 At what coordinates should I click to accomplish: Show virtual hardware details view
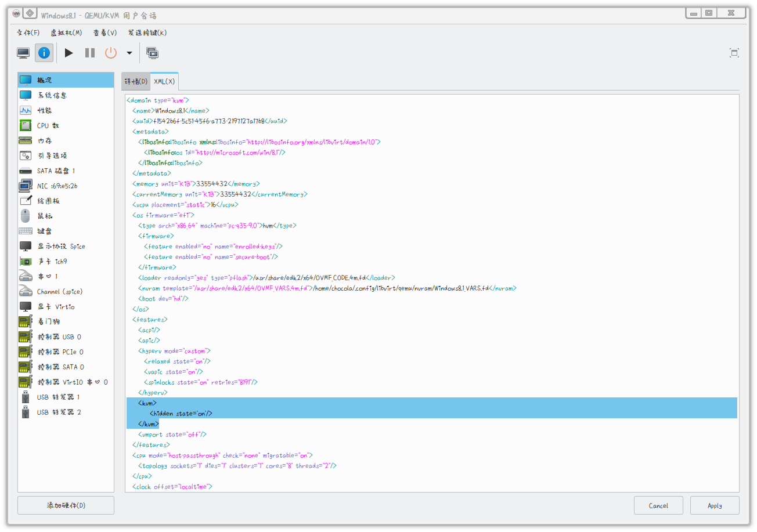tap(45, 53)
